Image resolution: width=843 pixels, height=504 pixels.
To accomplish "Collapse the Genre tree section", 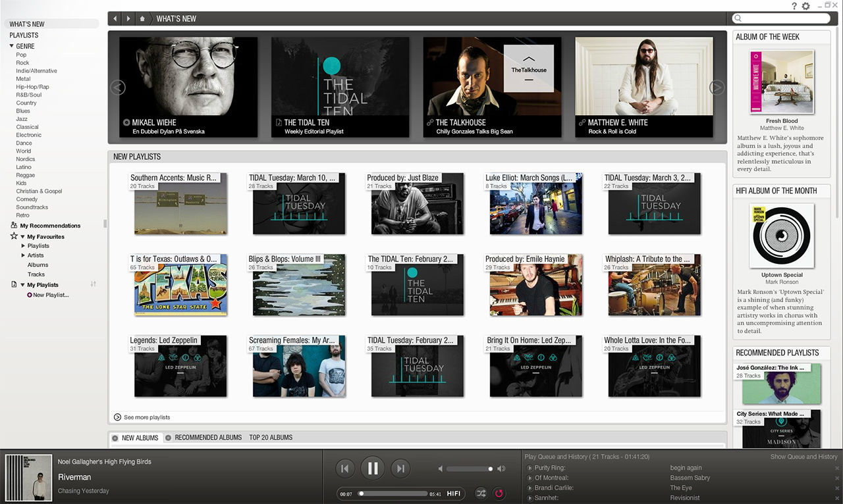I will click(x=12, y=46).
